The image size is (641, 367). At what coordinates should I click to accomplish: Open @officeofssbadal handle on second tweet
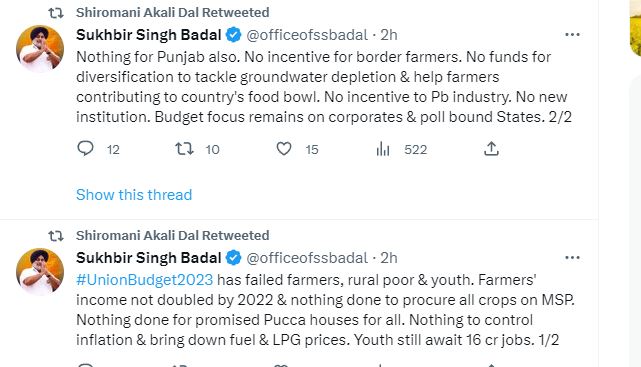click(307, 258)
